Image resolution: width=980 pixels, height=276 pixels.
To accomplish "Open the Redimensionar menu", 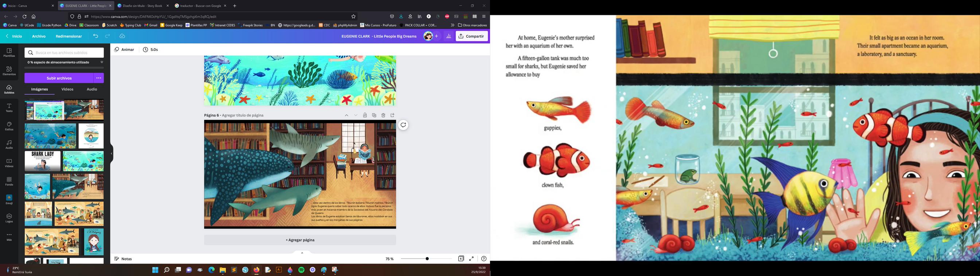I will click(x=69, y=36).
